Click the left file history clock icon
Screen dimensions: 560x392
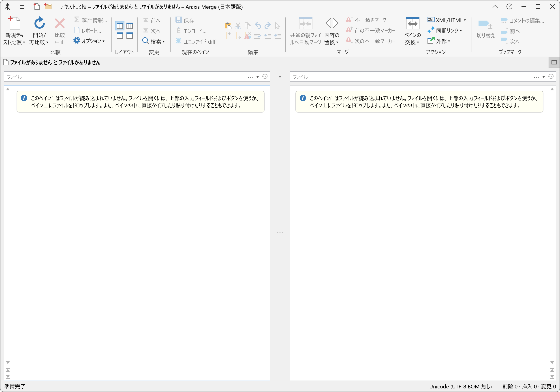point(265,77)
